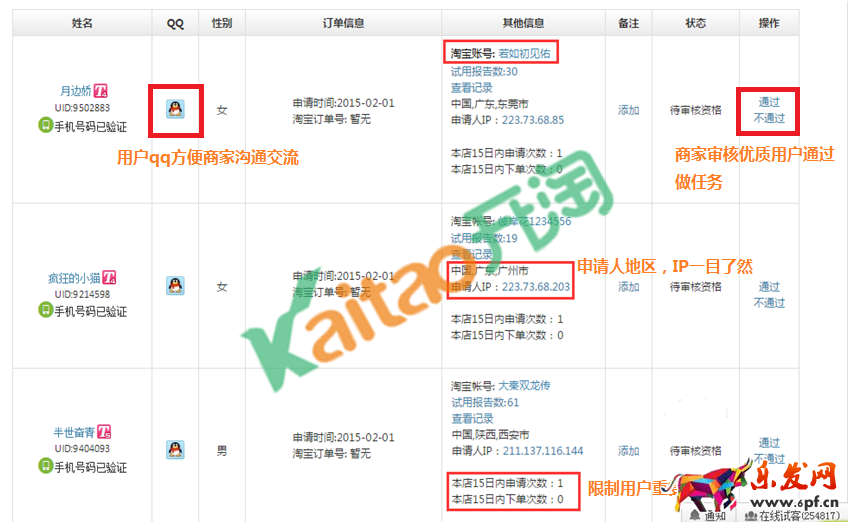Screen dimensions: 849x523
Task: Add a remark for 半世奋青 via 添加
Action: 628,451
